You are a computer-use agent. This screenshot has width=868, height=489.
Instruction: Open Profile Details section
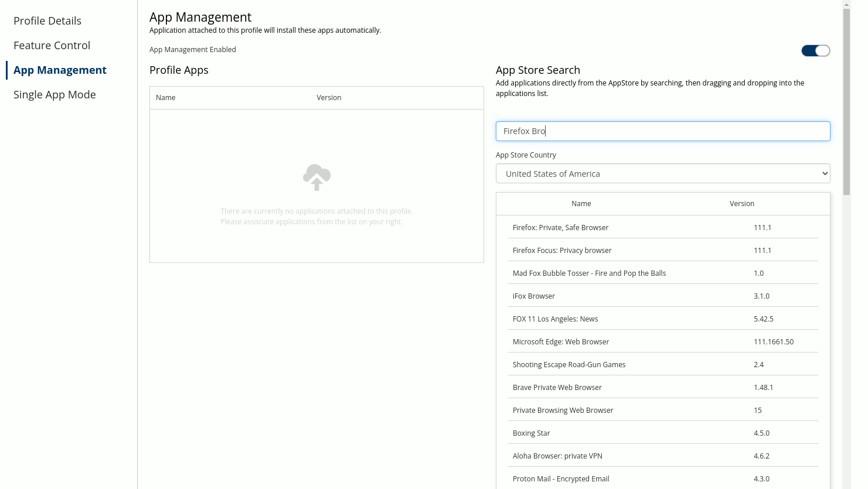[47, 20]
